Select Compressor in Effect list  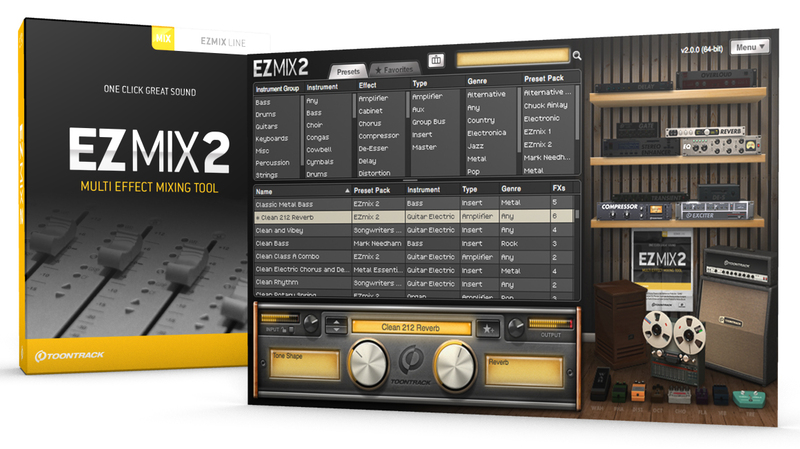[x=379, y=136]
